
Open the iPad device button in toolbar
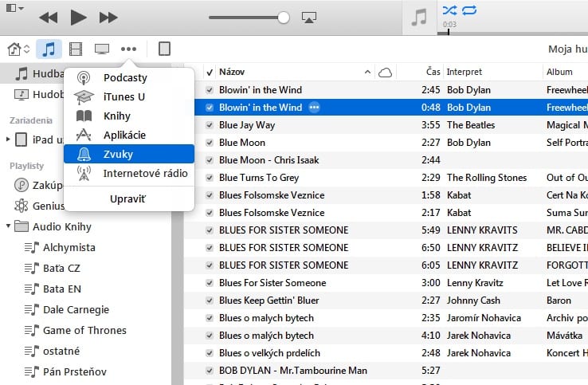click(x=164, y=49)
